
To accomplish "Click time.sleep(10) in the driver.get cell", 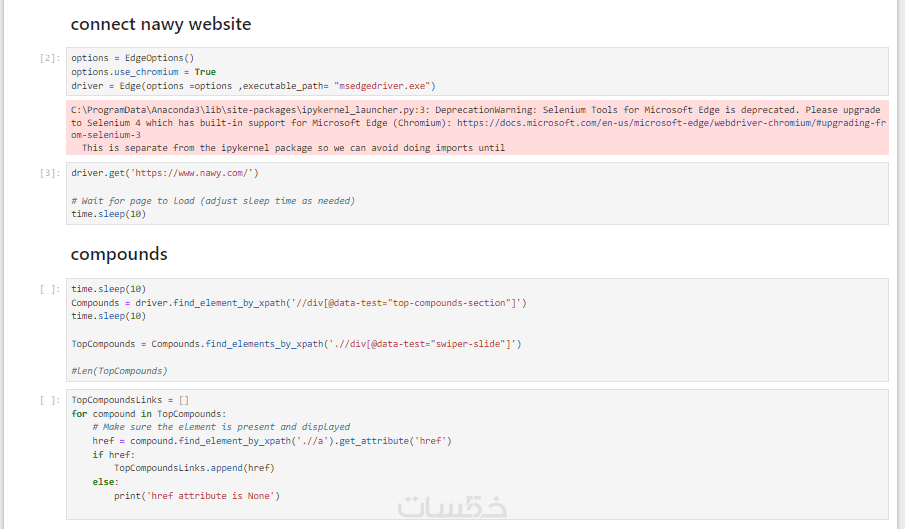I will pos(108,214).
